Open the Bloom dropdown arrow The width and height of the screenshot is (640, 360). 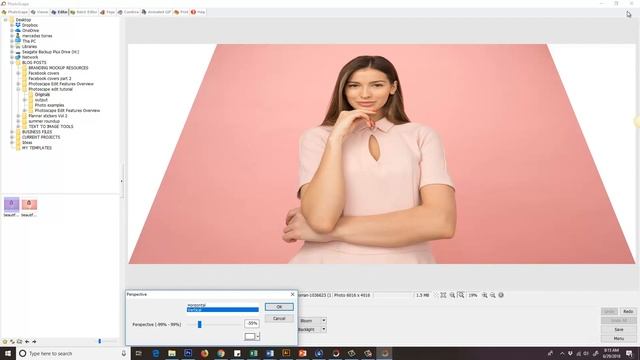pos(324,321)
